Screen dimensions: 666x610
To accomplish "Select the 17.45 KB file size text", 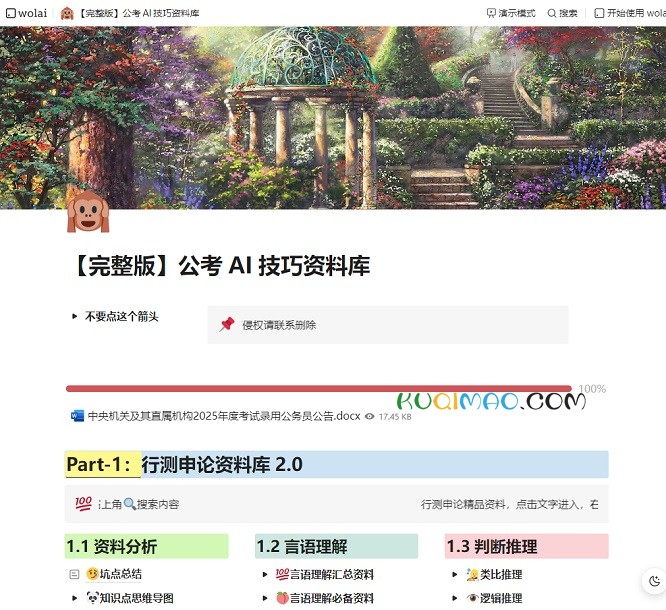I will 395,417.
